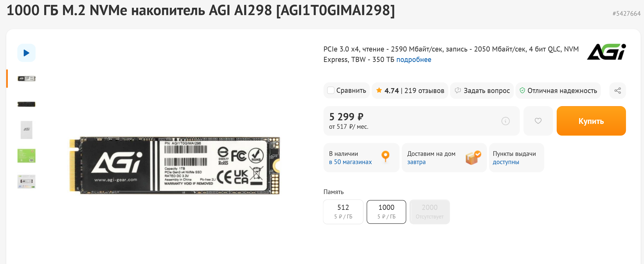
Task: Open the green packaging thumbnail
Action: 26,156
